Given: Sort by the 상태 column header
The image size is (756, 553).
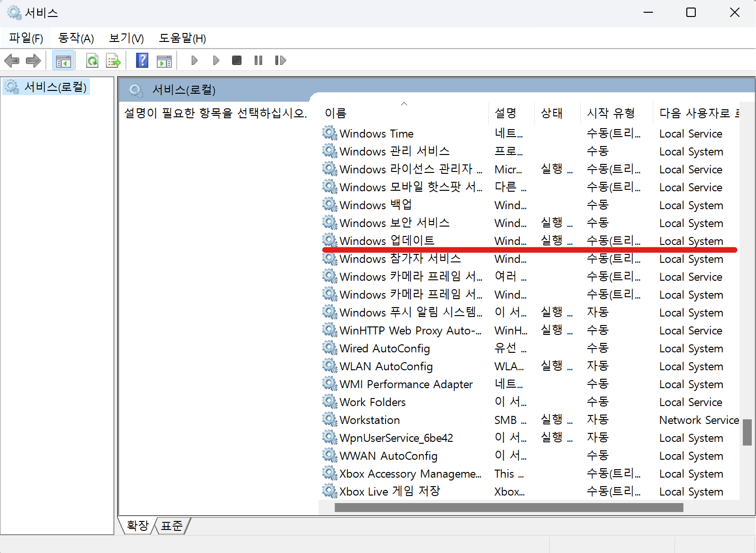Looking at the screenshot, I should coord(557,113).
